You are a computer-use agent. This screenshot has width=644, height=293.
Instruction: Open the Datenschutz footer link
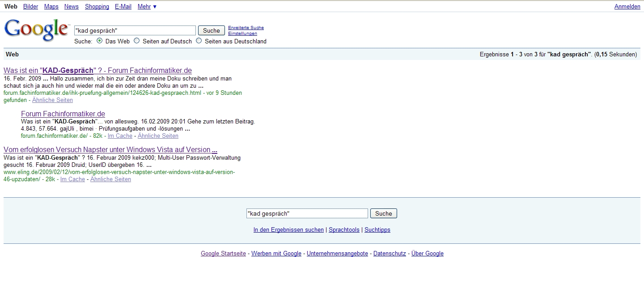pos(390,253)
